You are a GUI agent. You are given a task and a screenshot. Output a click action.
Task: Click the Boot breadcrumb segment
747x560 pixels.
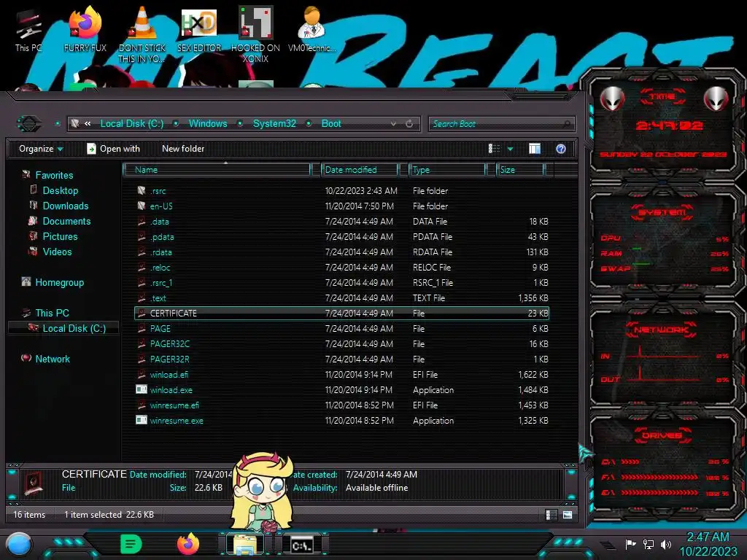tap(331, 124)
